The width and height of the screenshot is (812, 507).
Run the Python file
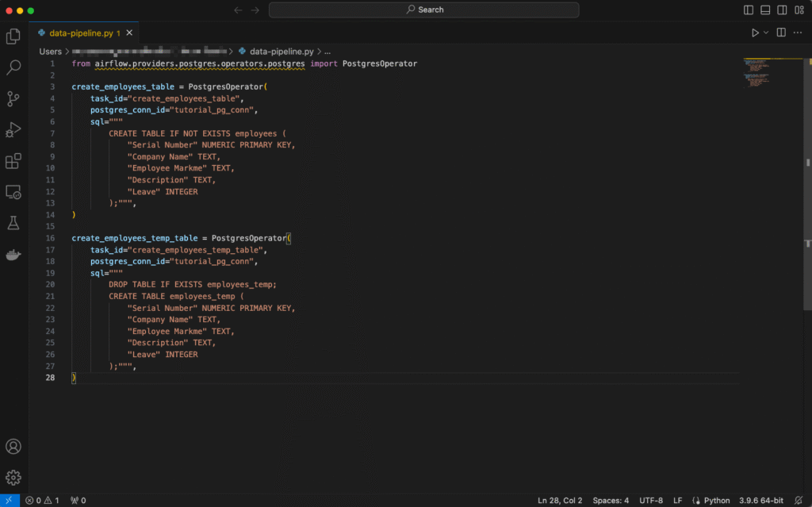(755, 33)
